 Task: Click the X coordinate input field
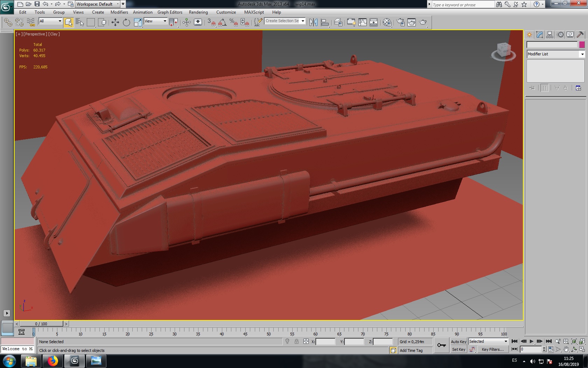tap(325, 342)
